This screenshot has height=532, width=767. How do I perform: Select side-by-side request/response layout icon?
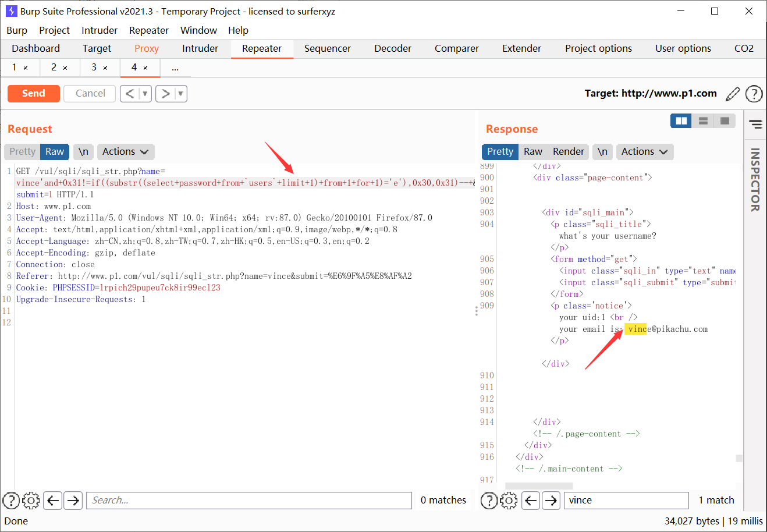pyautogui.click(x=681, y=121)
